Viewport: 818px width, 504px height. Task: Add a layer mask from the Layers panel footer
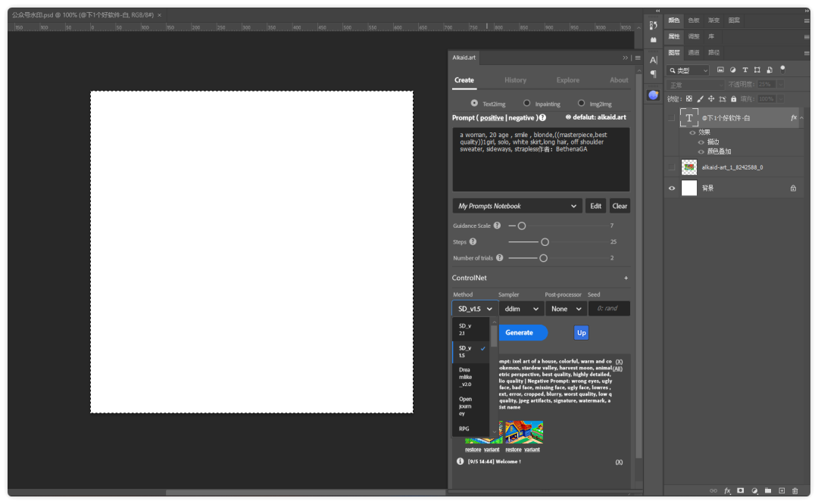(741, 490)
